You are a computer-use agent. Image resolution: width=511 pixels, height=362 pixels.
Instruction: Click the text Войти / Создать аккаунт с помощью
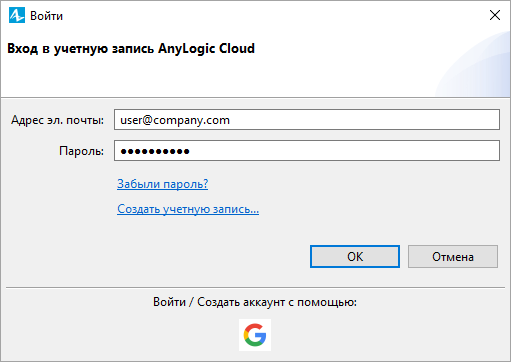click(255, 302)
